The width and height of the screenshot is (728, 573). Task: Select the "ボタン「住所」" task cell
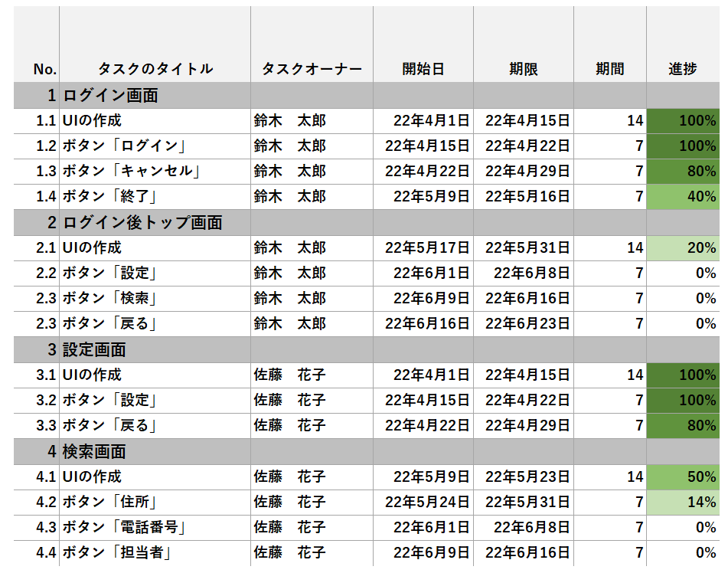coord(109,503)
